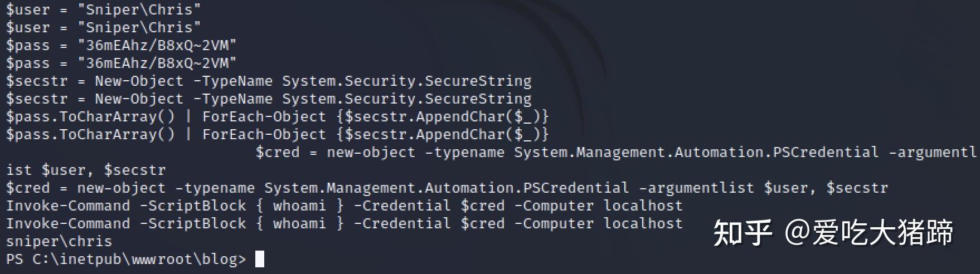The image size is (980, 274).
Task: Click 'System.Security.SecureString' in first $secstr line
Action: (407, 81)
